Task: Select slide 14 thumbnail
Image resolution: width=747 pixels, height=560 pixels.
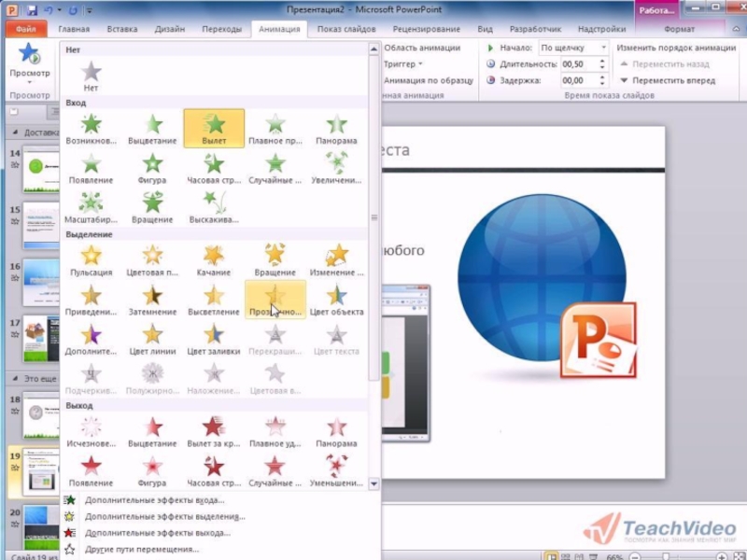Action: pyautogui.click(x=41, y=169)
